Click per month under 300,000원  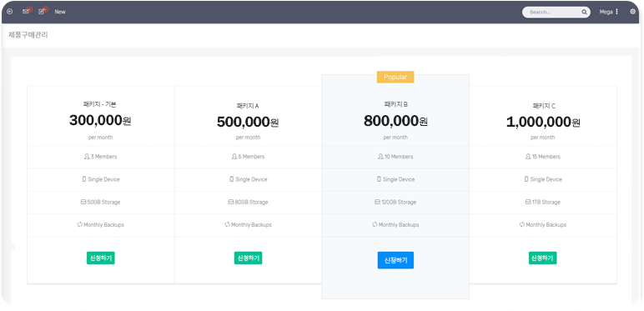[x=100, y=138]
